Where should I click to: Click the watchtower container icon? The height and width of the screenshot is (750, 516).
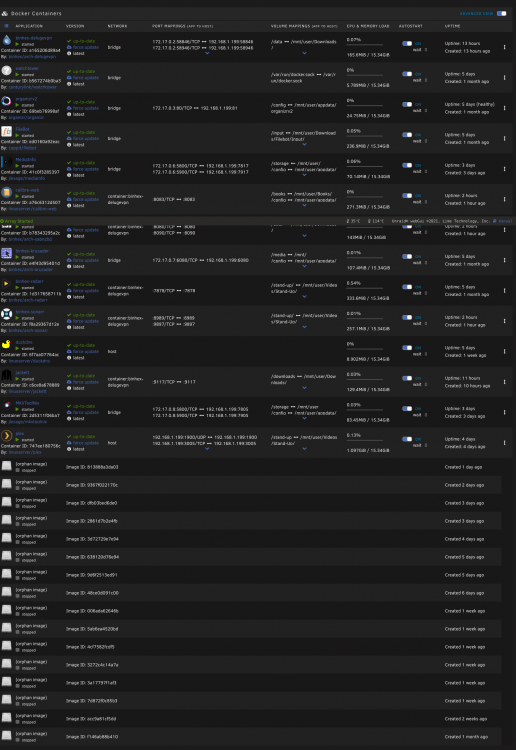(x=7, y=71)
